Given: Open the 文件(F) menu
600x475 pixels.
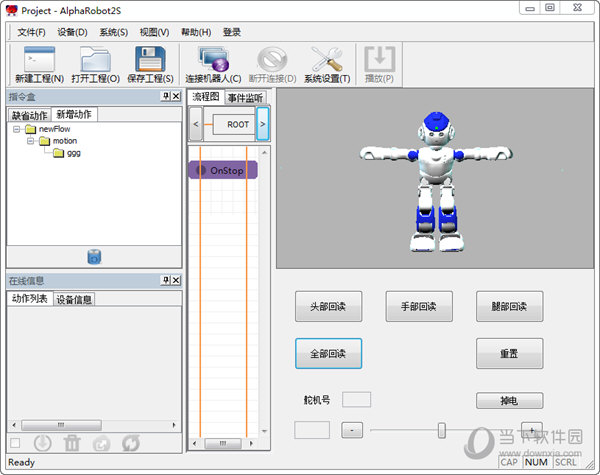Looking at the screenshot, I should tap(31, 32).
